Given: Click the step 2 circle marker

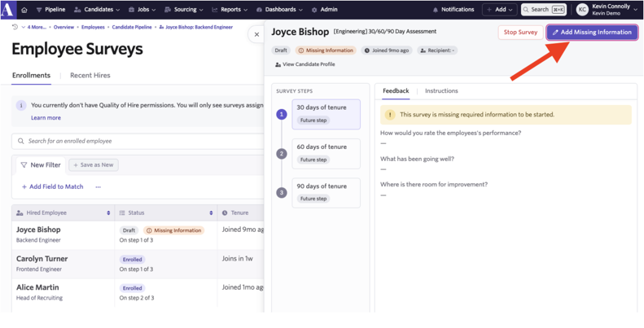Looking at the screenshot, I should pyautogui.click(x=282, y=154).
